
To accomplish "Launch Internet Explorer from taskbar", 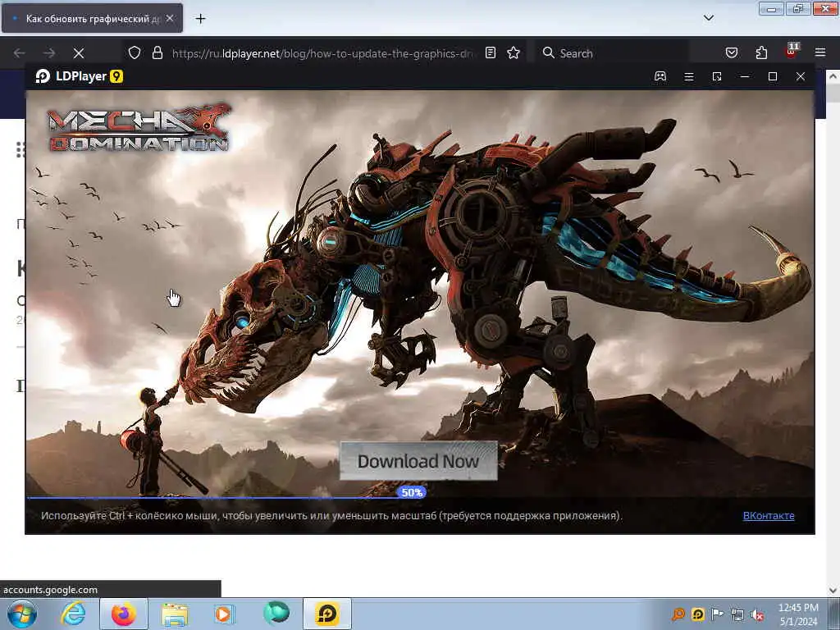I will pyautogui.click(x=73, y=614).
